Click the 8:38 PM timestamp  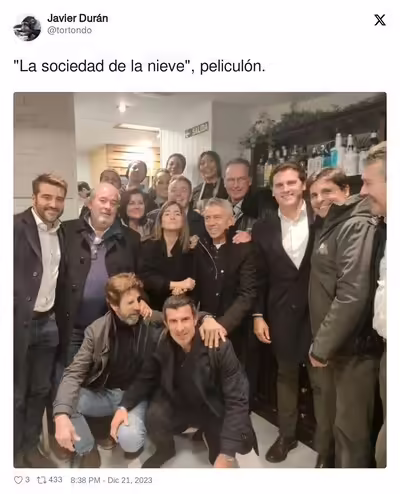click(85, 480)
